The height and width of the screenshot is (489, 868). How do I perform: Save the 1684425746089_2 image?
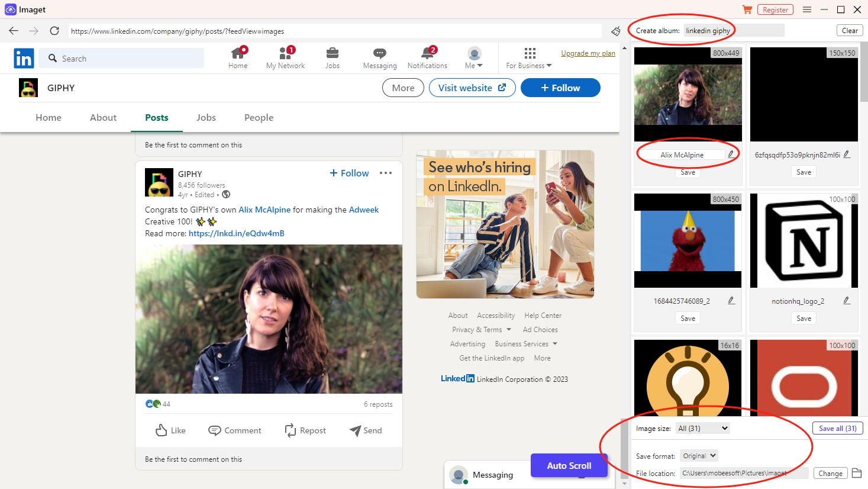pos(688,318)
